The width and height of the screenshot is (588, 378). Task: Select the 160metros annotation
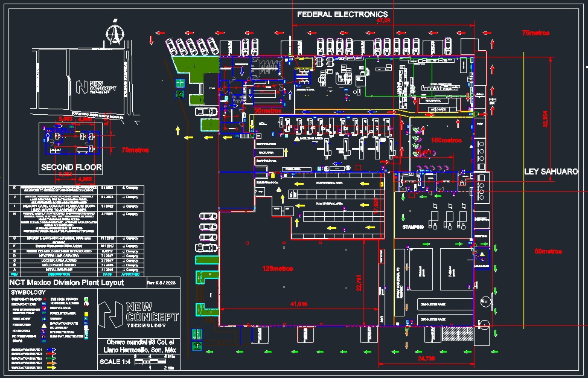click(x=446, y=140)
